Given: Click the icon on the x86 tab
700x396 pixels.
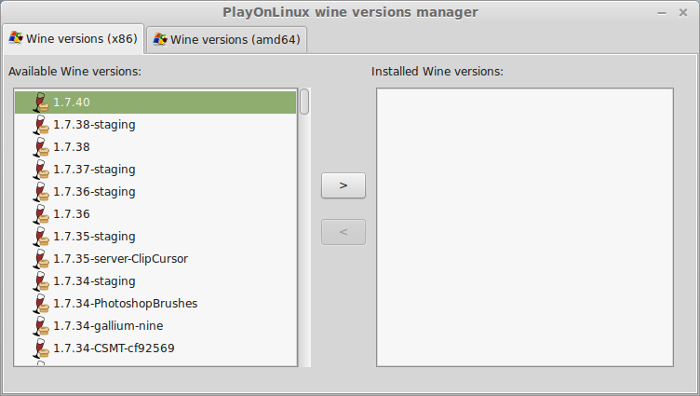Looking at the screenshot, I should [x=16, y=38].
